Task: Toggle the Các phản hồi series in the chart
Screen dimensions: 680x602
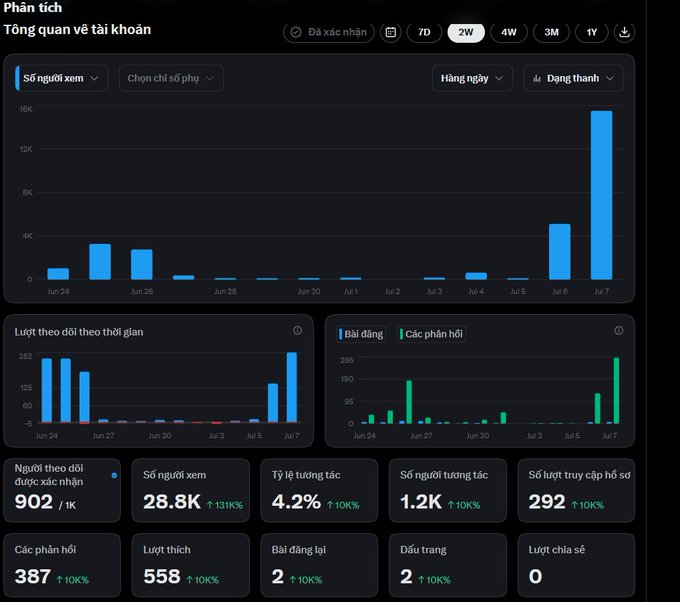Action: click(x=431, y=334)
